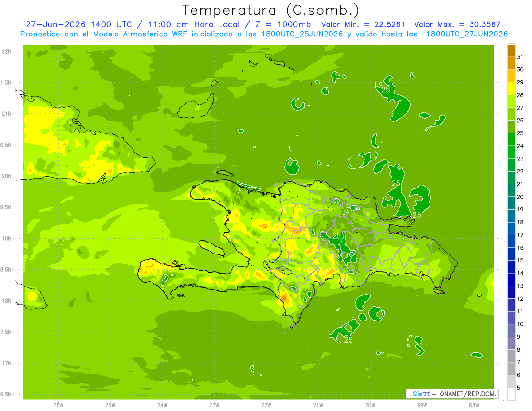Click the "18" color scale label

coord(520,222)
